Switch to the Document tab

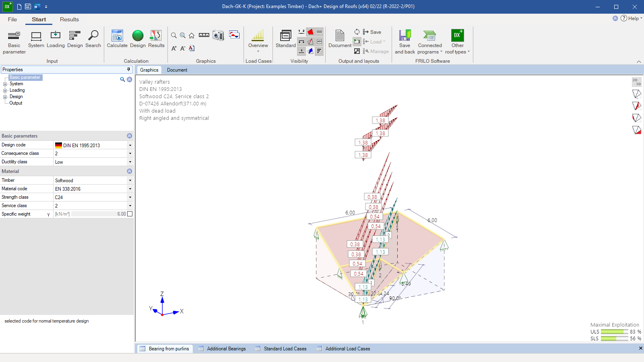pos(177,70)
